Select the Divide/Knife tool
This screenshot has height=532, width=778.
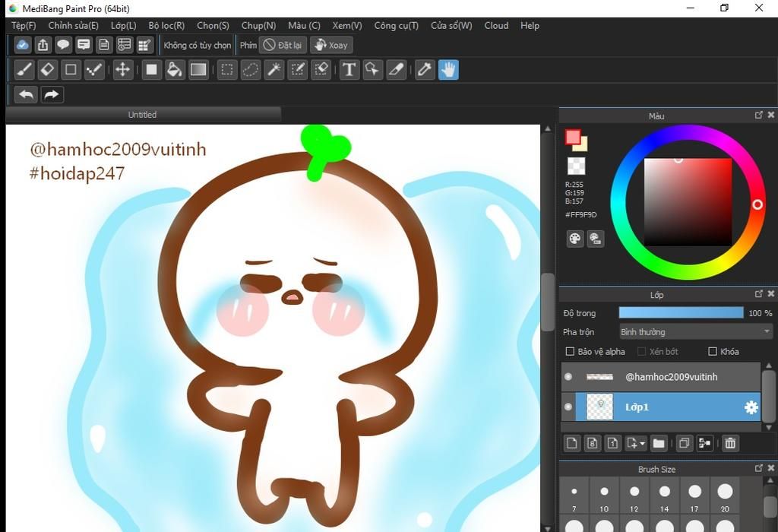coord(397,70)
